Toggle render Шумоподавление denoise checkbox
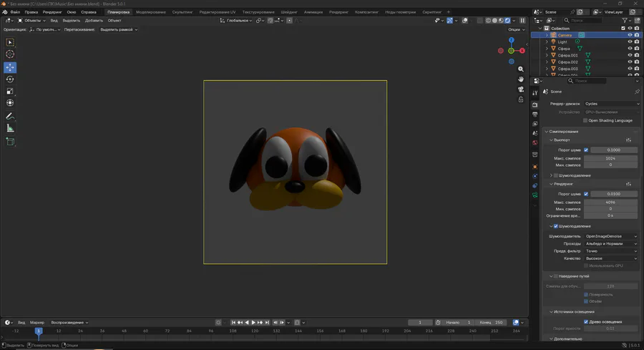 coord(556,226)
